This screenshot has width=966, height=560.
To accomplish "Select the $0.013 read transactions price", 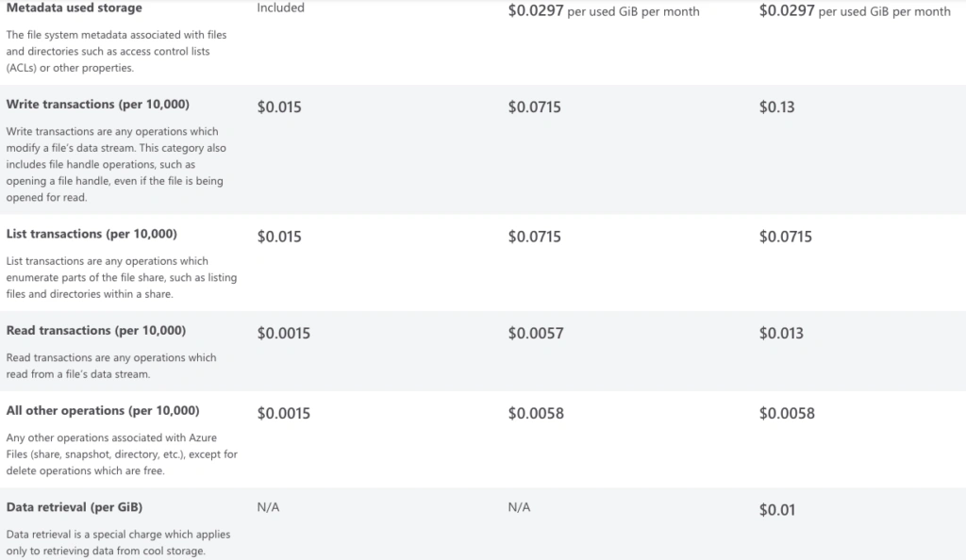I will click(x=781, y=333).
